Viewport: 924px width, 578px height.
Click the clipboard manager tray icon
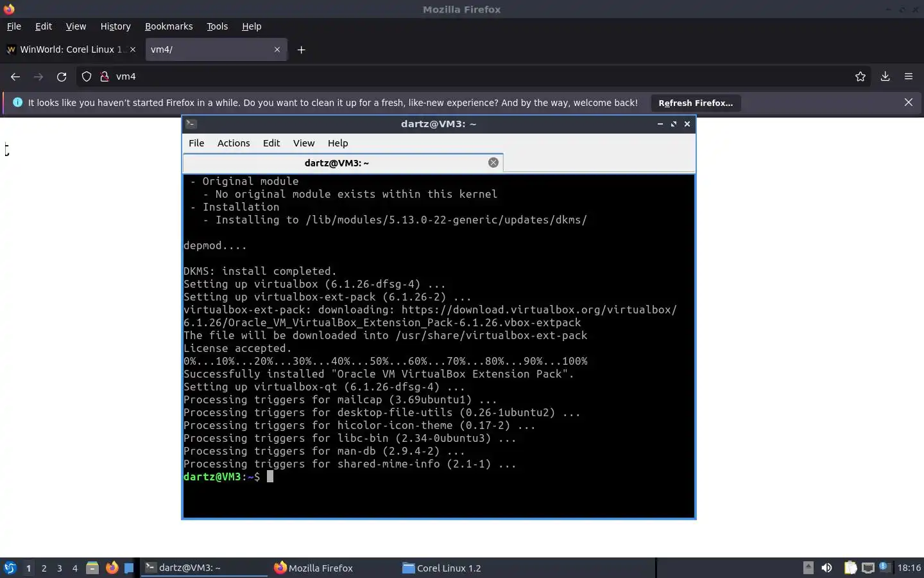pos(850,568)
